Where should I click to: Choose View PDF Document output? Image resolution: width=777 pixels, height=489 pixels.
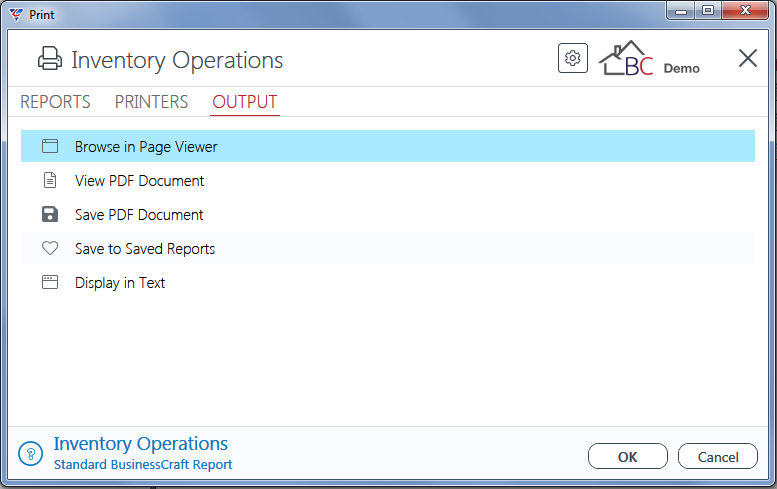click(388, 180)
